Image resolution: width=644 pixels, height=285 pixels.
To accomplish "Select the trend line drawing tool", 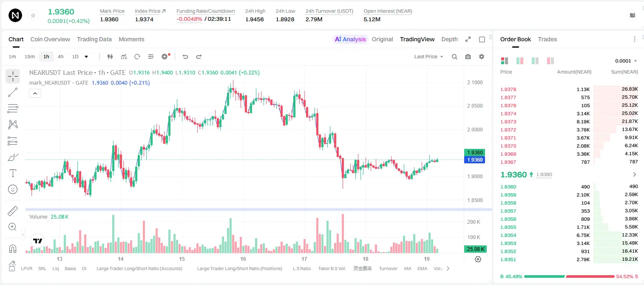I will pos(13,92).
